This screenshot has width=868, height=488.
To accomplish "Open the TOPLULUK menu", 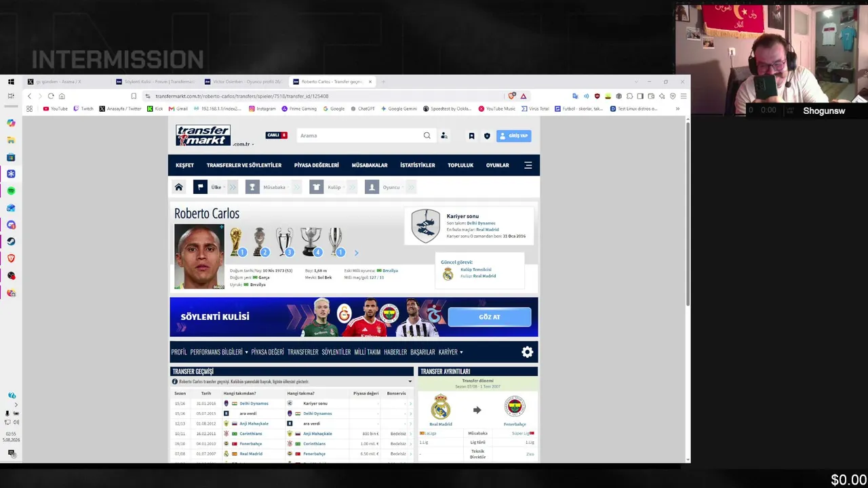I will pos(460,165).
